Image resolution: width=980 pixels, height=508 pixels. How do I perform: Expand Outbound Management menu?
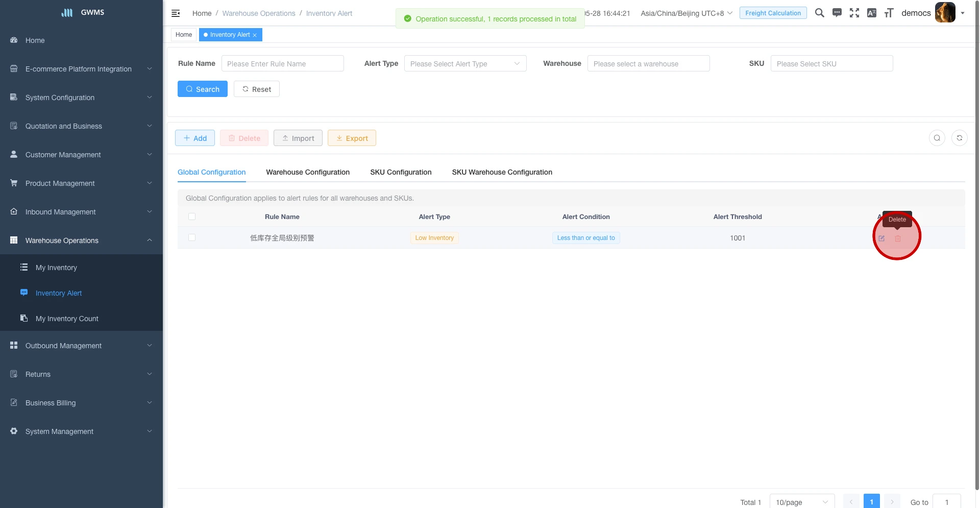pyautogui.click(x=81, y=346)
